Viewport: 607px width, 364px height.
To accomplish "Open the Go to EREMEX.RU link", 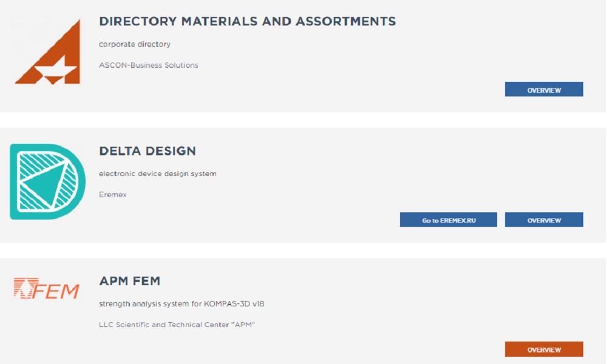I will click(x=448, y=219).
